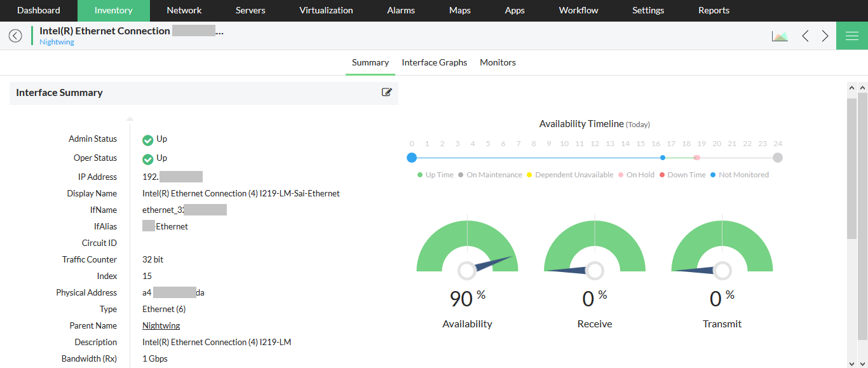Navigate to the next interface using right chevron
The image size is (868, 368).
(825, 36)
